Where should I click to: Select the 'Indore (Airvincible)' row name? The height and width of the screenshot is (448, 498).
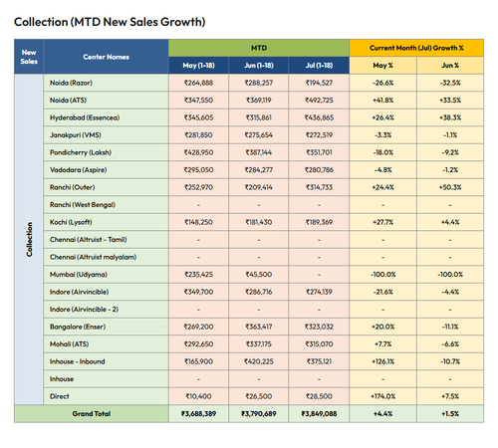(x=80, y=292)
